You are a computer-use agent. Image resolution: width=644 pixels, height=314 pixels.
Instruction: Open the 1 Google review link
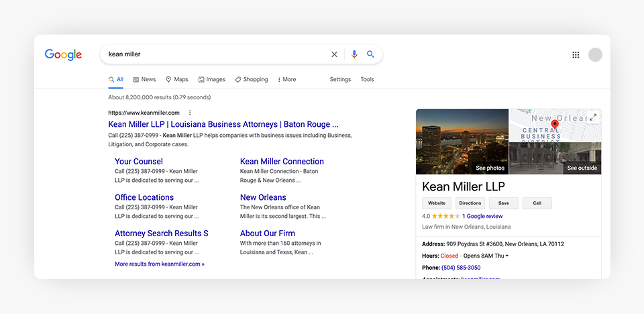482,216
